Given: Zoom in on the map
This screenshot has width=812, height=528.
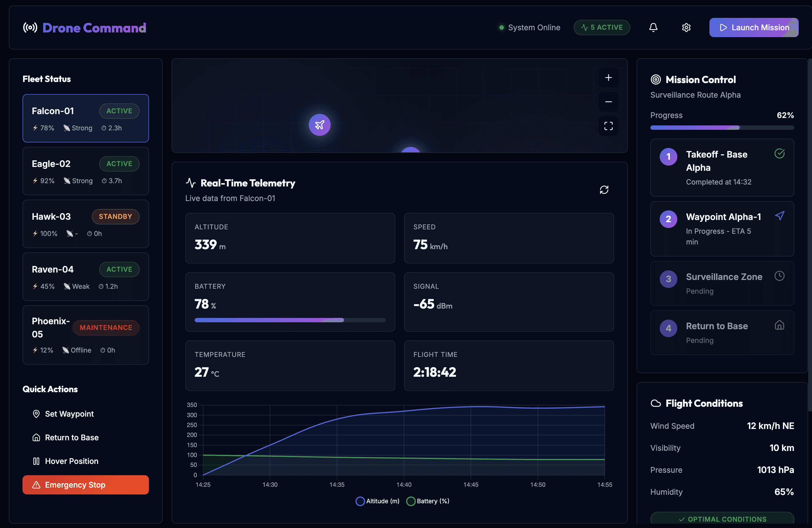Looking at the screenshot, I should pos(608,78).
